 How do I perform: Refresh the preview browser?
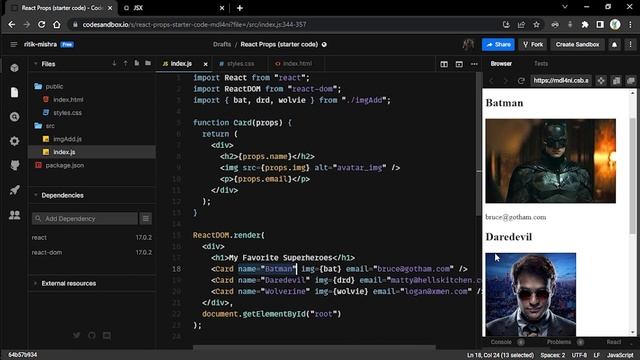pos(521,81)
